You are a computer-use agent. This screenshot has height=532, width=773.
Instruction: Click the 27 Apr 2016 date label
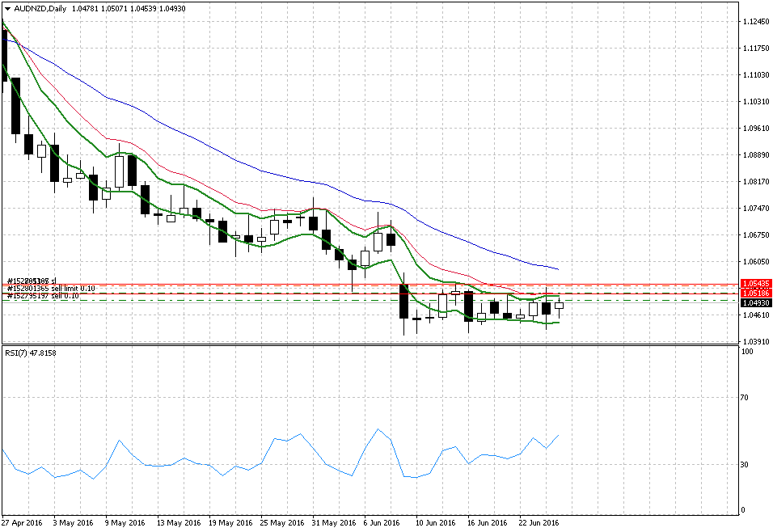[x=22, y=522]
